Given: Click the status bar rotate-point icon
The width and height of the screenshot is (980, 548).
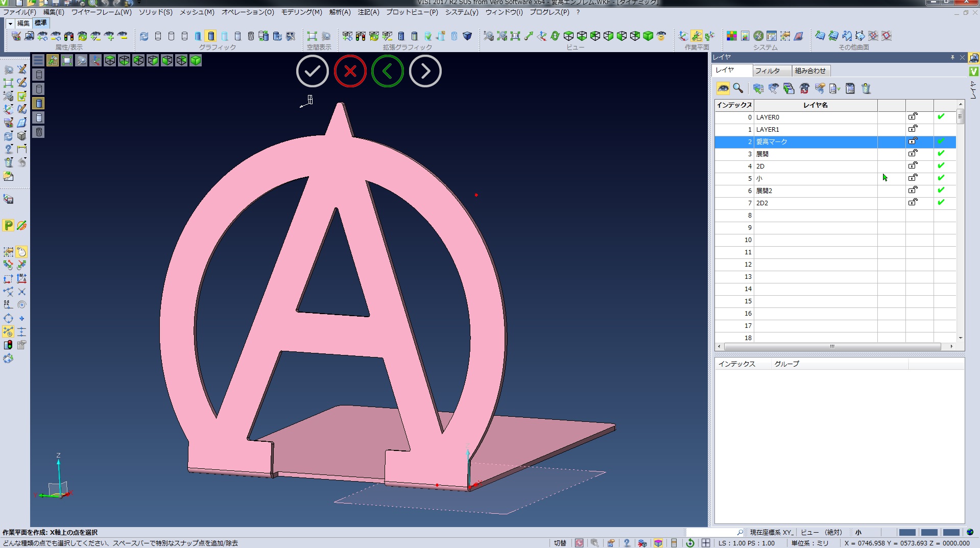Looking at the screenshot, I should (x=690, y=543).
